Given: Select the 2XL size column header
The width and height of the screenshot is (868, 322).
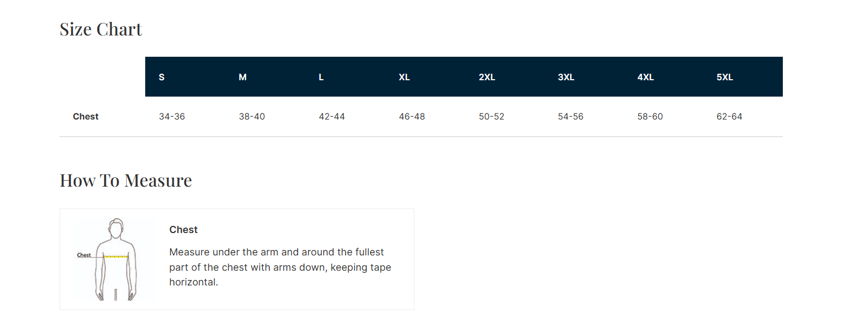Looking at the screenshot, I should pos(487,77).
